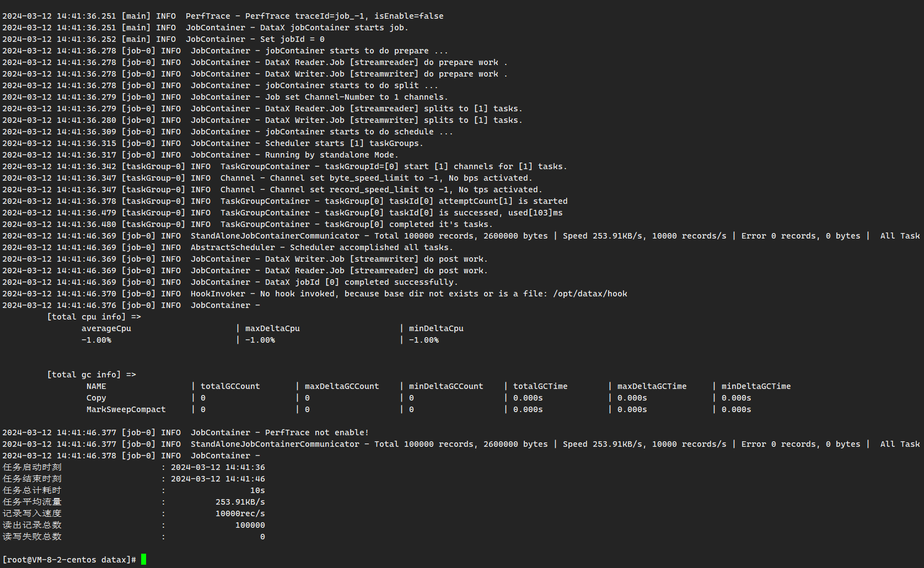Image resolution: width=924 pixels, height=568 pixels.
Task: Click the 读出记录总数 summary label
Action: (x=32, y=525)
